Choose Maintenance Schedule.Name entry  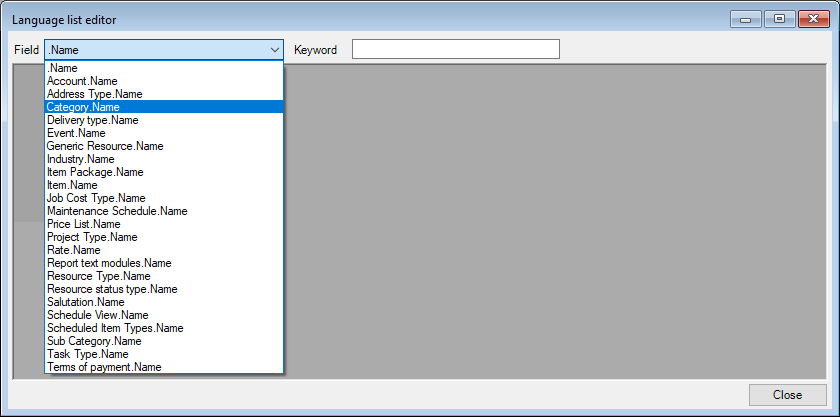(x=116, y=211)
